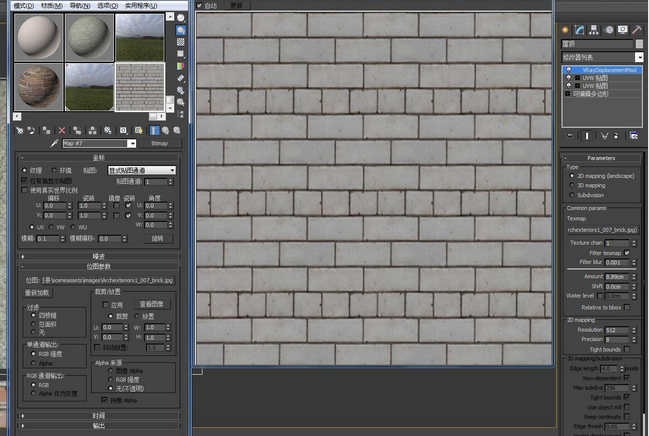The image size is (649, 436).
Task: Open the Material menu (材质)
Action: 52,6
